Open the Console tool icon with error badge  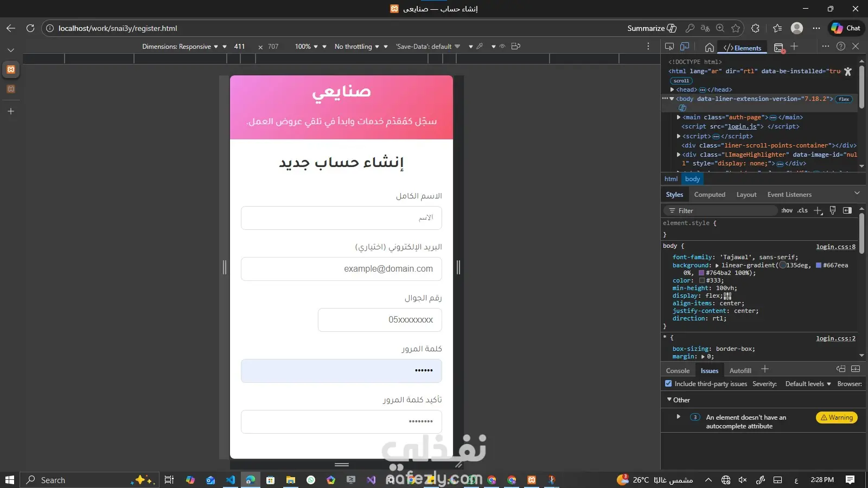(779, 48)
